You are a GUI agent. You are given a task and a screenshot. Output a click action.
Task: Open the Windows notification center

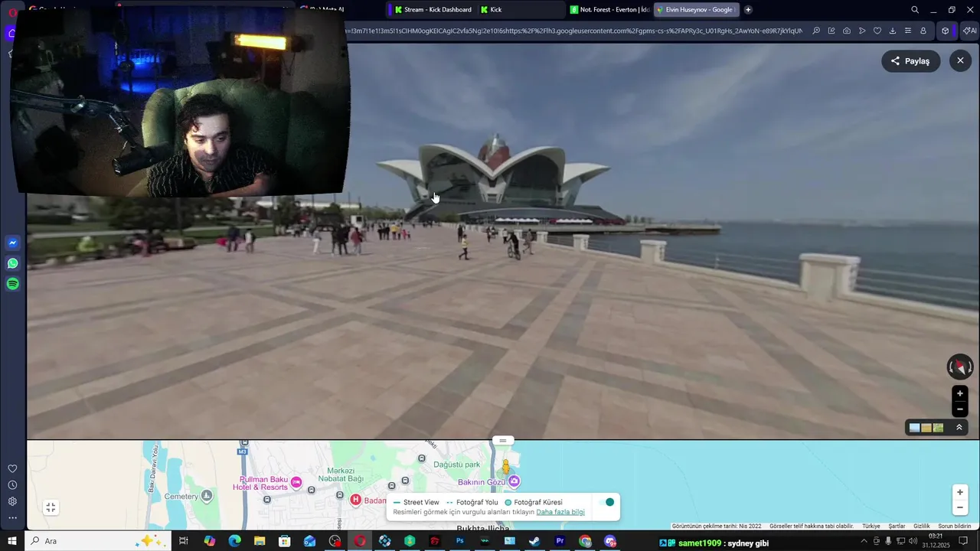coord(963,541)
